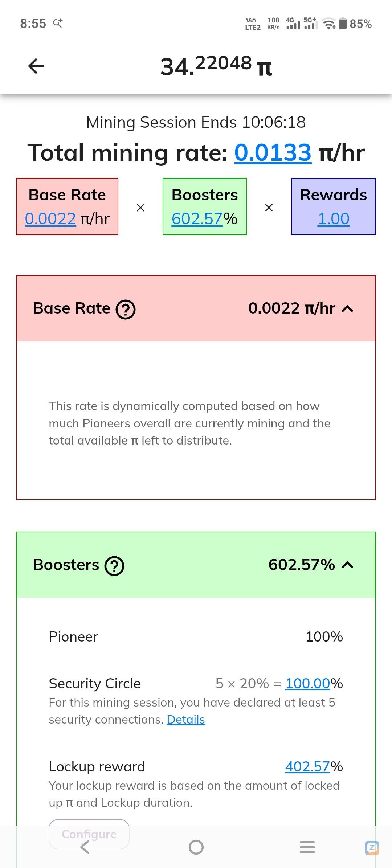Collapse the Base Rate section chevron

tap(348, 309)
